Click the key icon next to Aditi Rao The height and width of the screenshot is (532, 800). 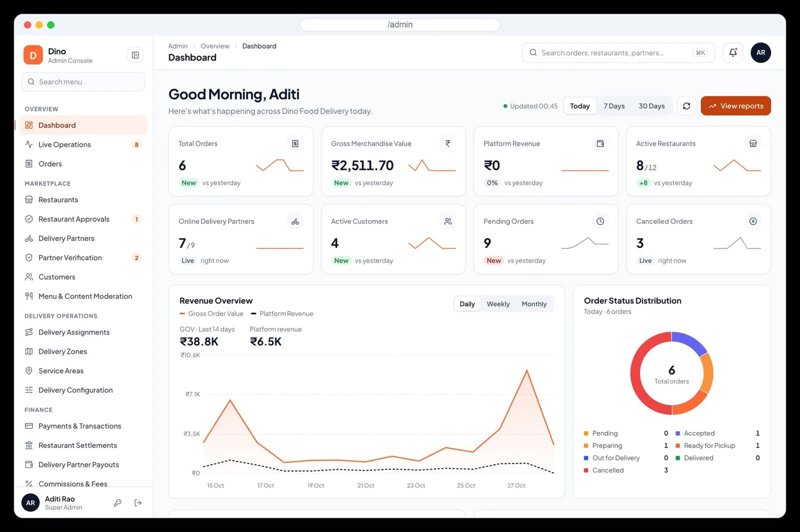pyautogui.click(x=117, y=503)
